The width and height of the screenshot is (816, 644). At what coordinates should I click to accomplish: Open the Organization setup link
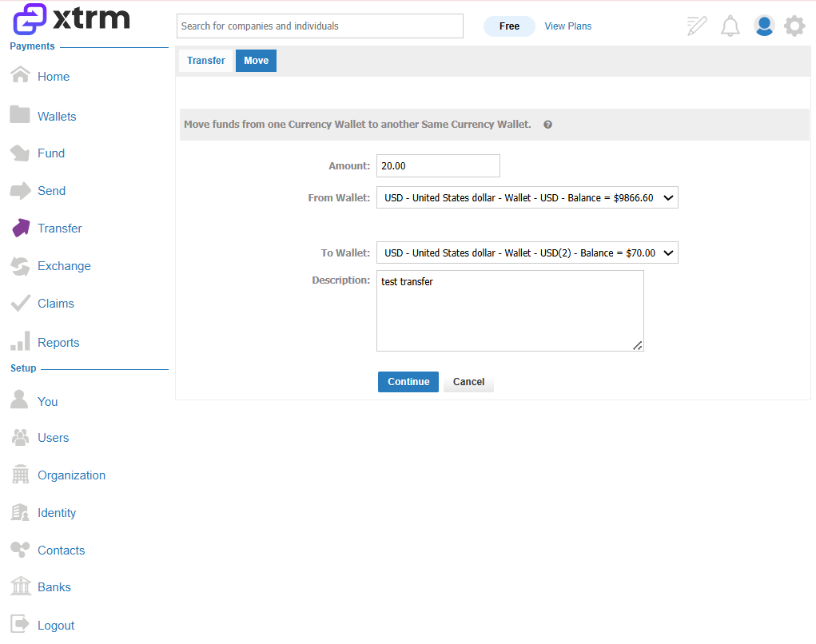(71, 475)
